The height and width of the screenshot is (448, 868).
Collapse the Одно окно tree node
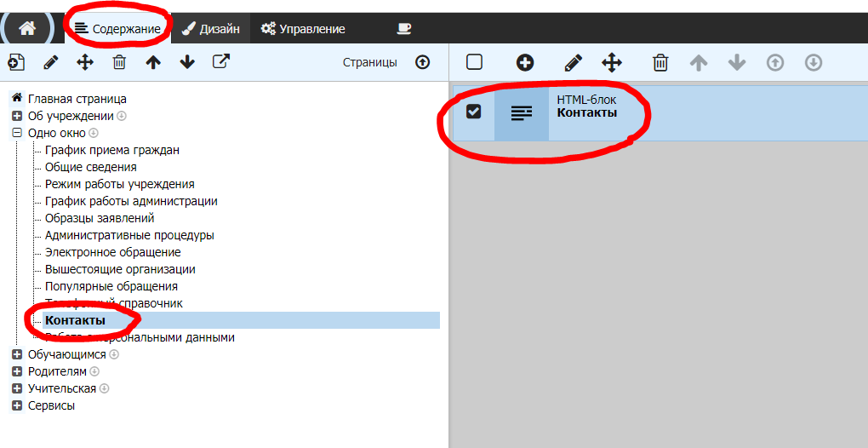point(16,133)
